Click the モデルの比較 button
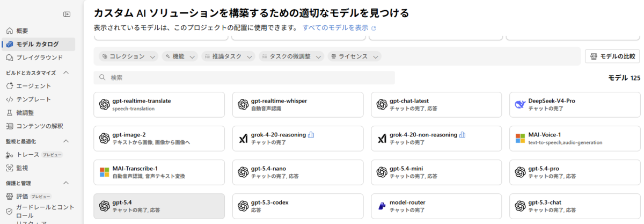This screenshot has width=644, height=224. coord(612,56)
